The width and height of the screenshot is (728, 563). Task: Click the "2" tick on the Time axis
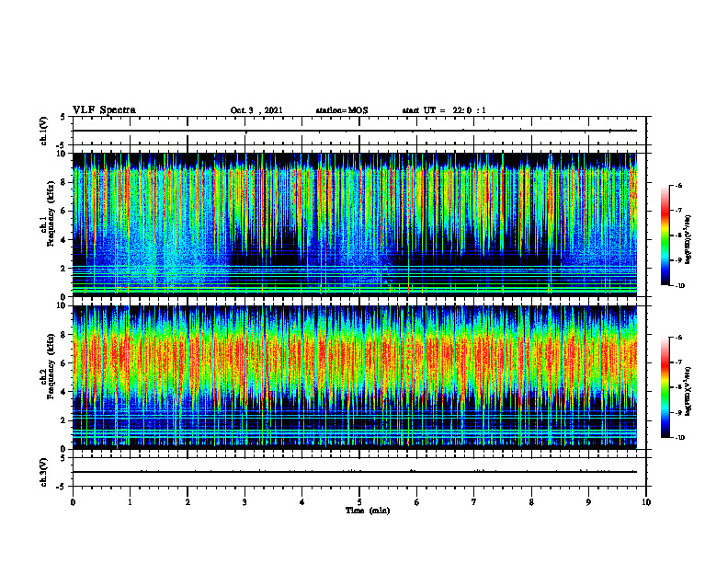click(188, 502)
